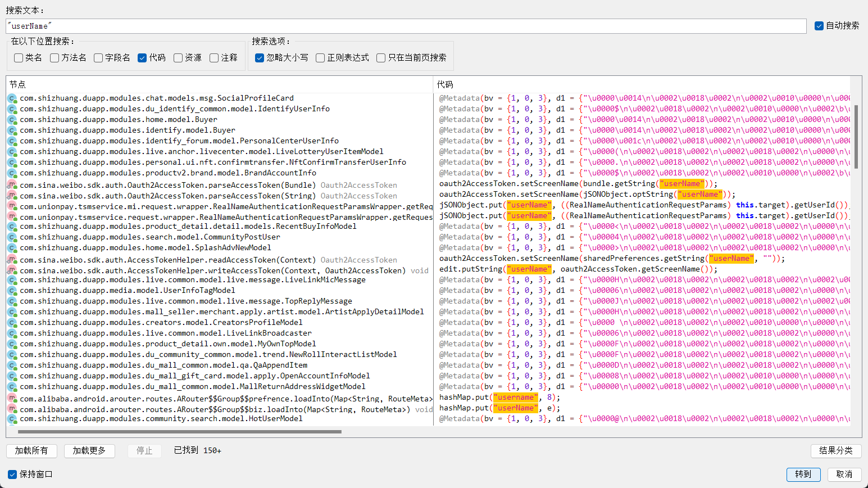
Task: Click class icon for PersonalCenterUserInfo row
Action: click(12, 141)
